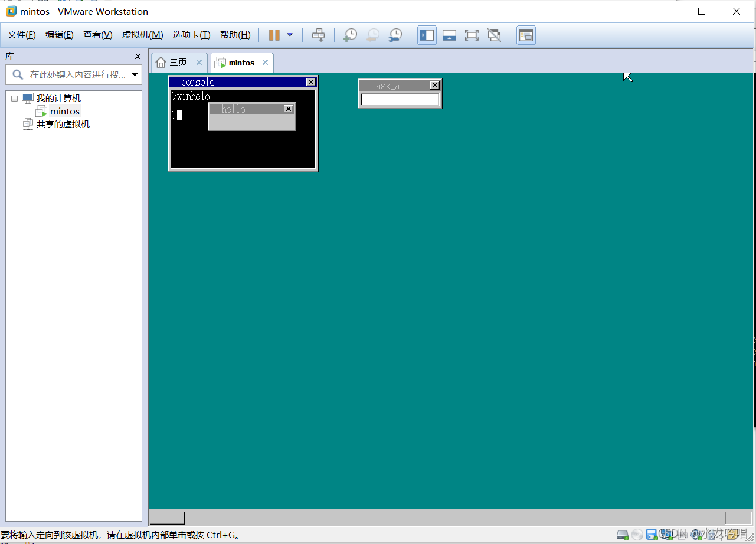Click the revert to snapshot icon
The height and width of the screenshot is (544, 756).
point(373,35)
